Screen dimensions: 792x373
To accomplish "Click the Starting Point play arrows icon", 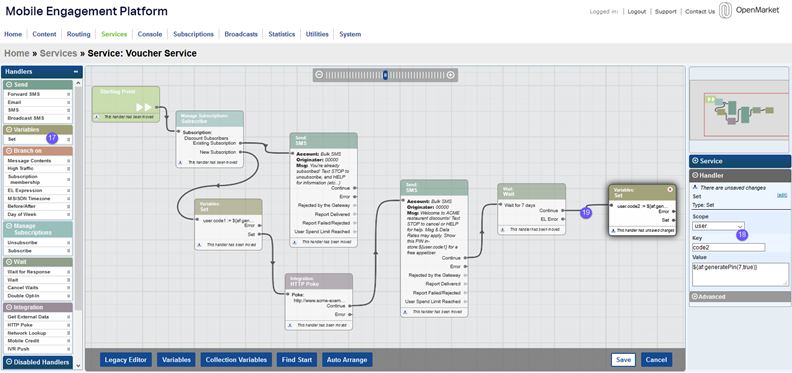I will [143, 107].
